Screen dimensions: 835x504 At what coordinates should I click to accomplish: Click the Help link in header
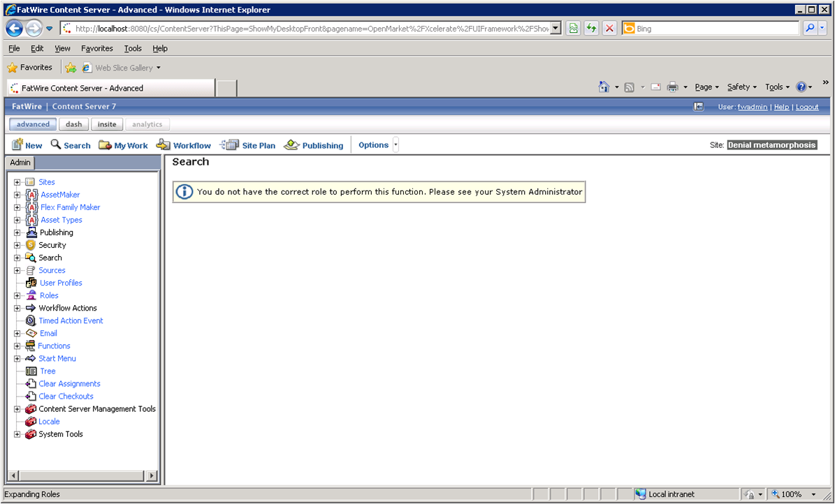(x=781, y=107)
